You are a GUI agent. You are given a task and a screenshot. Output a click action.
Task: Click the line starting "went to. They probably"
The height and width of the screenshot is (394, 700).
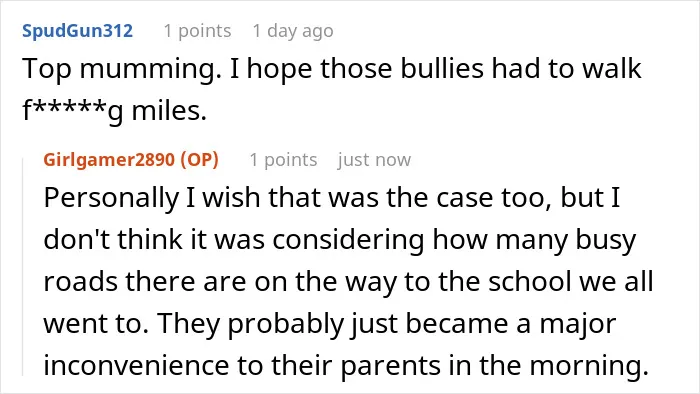(330, 323)
